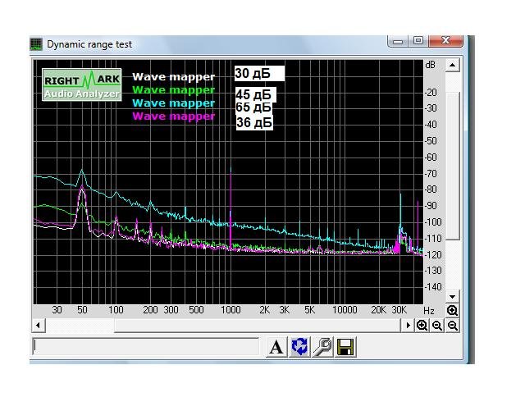525x420 pixels.
Task: Click the RightMark Audio Analyzer logo
Action: pos(82,84)
